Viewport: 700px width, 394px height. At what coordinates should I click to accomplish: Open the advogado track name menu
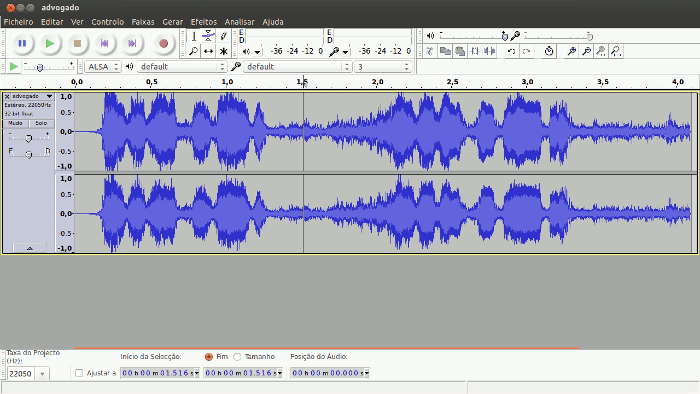point(32,96)
